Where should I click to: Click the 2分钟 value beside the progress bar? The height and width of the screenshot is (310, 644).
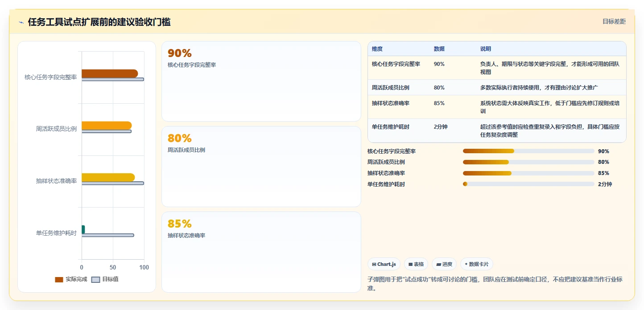pos(605,184)
